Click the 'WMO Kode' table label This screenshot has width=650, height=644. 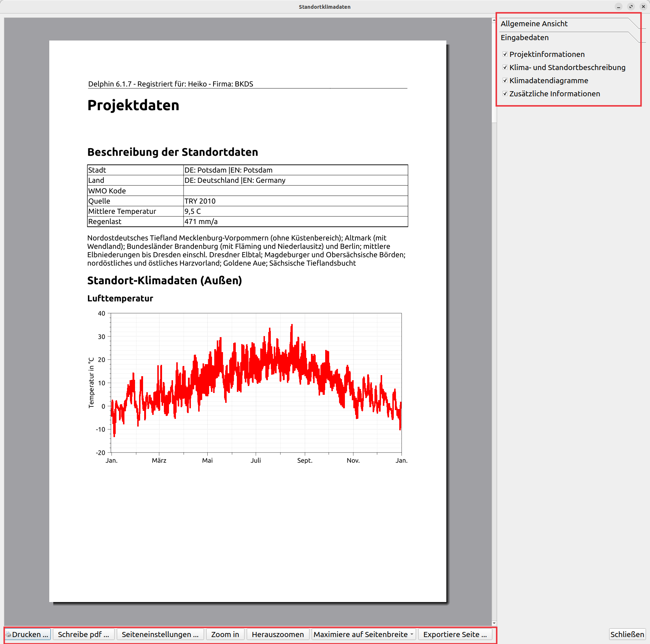107,191
